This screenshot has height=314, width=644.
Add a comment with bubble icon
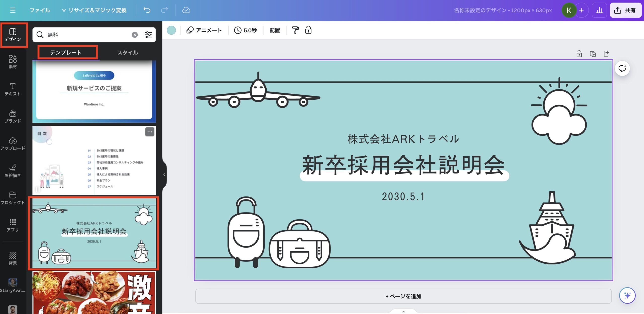(x=622, y=68)
